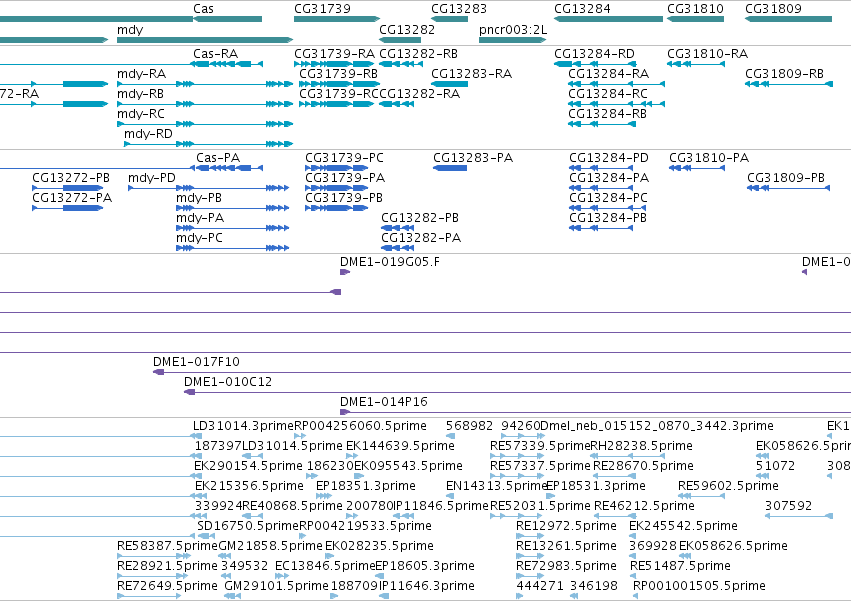Select the CG13283 gene label
Viewport: 851px width, 601px height.
coord(459,9)
